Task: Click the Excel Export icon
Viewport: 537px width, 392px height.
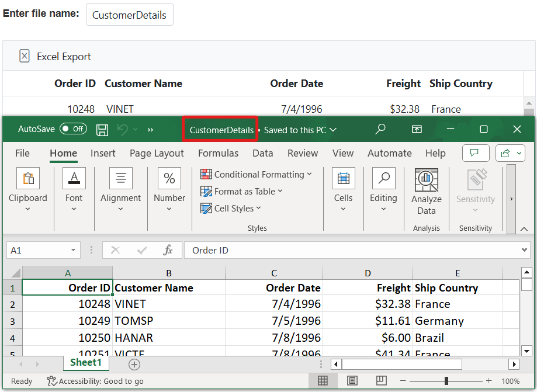Action: pos(25,56)
